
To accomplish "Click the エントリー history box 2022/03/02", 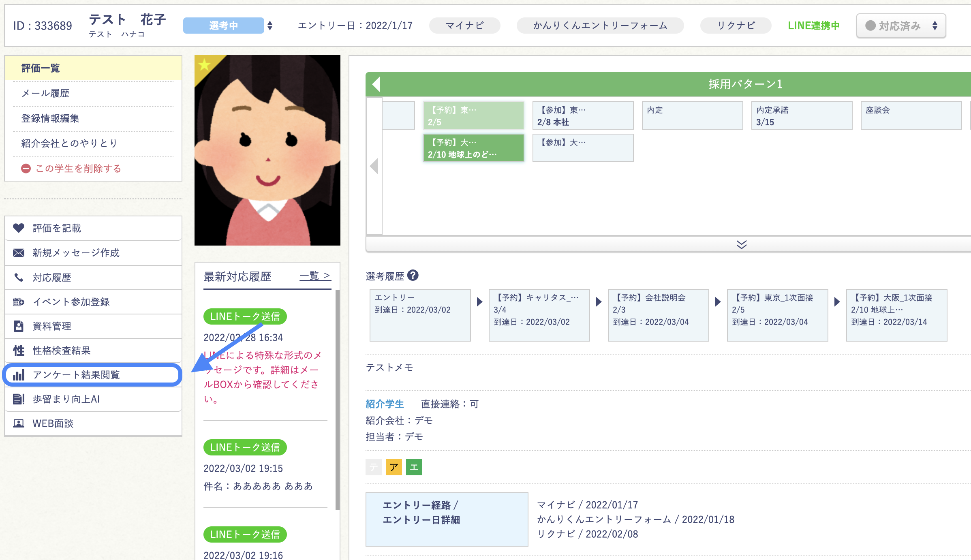I will tap(420, 315).
